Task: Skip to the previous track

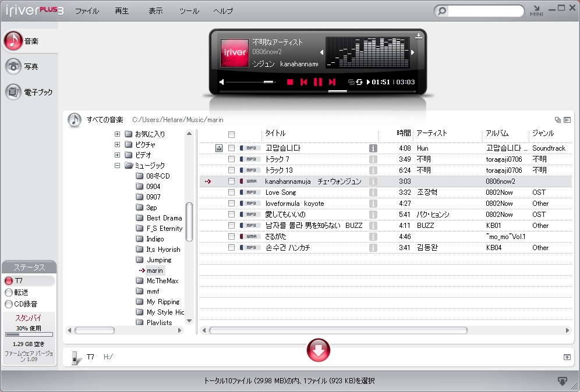Action: (304, 82)
